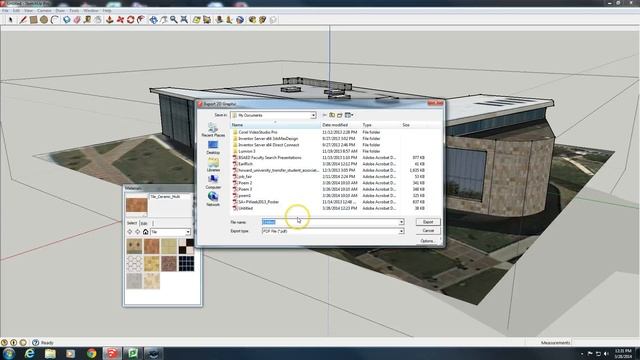Select the arrow Select tool in SketchUp toolbar
Viewport: 640px width, 360px height.
click(x=11, y=20)
